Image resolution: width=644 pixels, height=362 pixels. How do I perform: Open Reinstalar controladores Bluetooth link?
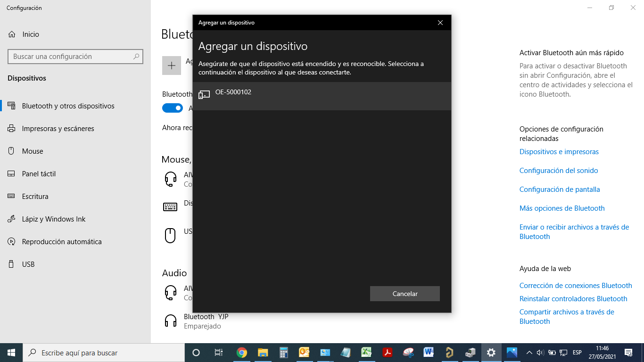coord(573,299)
